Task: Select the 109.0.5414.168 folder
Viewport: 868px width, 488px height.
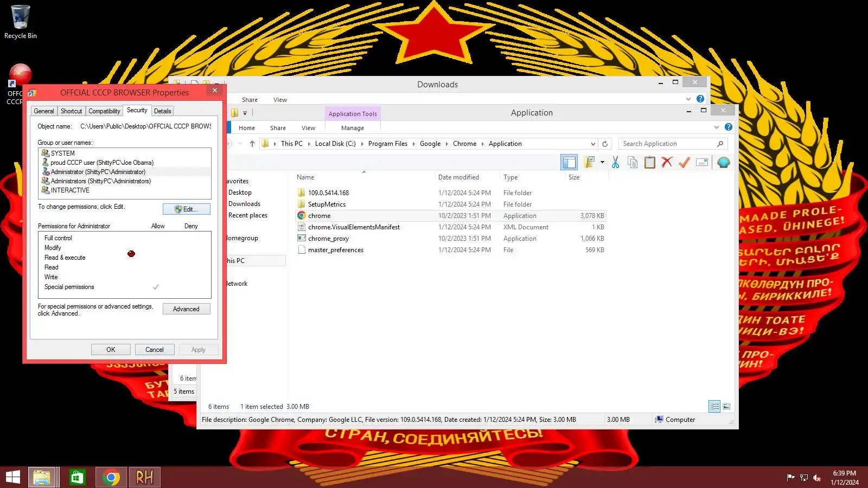Action: [x=450, y=193]
